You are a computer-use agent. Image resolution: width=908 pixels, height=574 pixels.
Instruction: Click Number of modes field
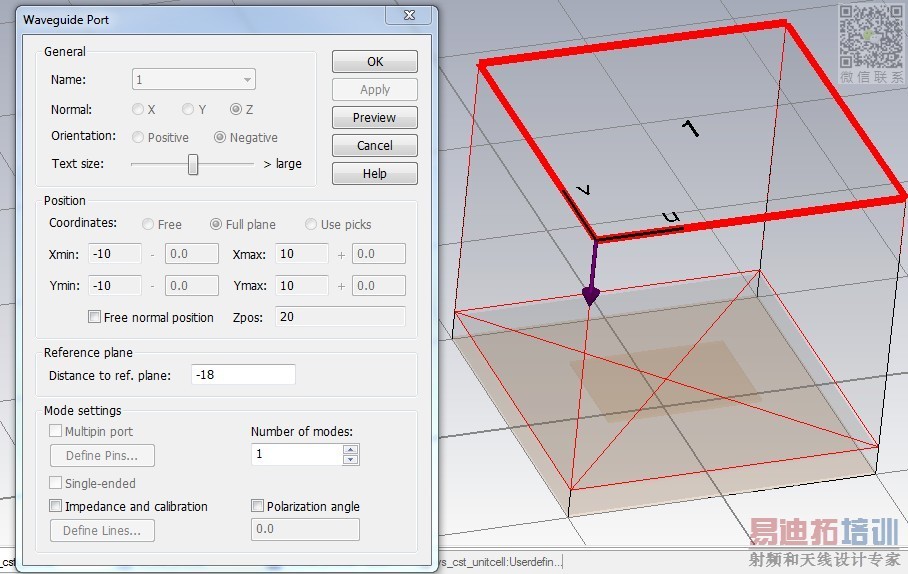(x=297, y=454)
